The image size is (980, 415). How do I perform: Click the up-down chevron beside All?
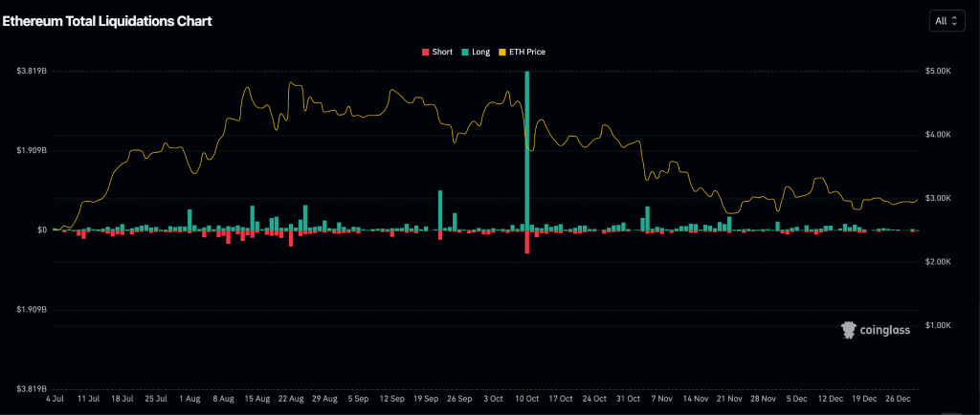954,20
